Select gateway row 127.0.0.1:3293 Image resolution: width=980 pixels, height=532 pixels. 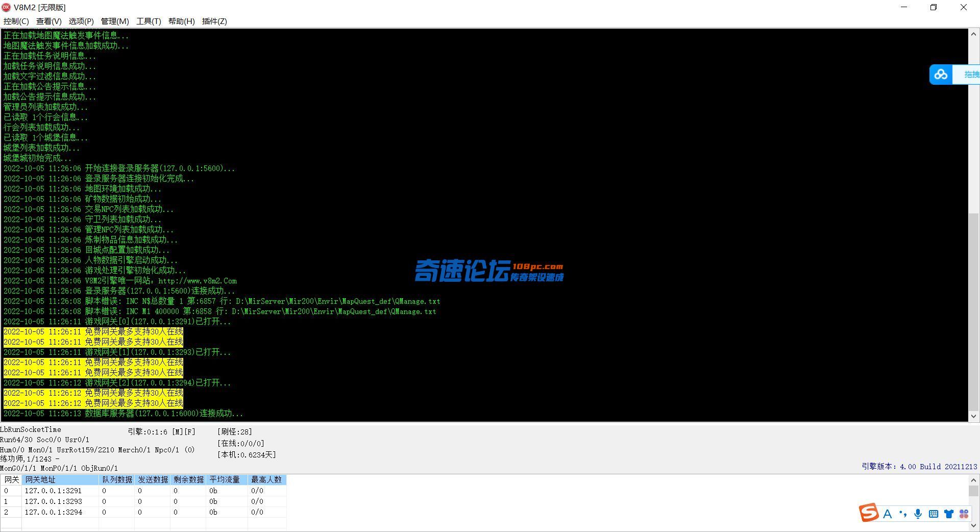click(x=143, y=501)
